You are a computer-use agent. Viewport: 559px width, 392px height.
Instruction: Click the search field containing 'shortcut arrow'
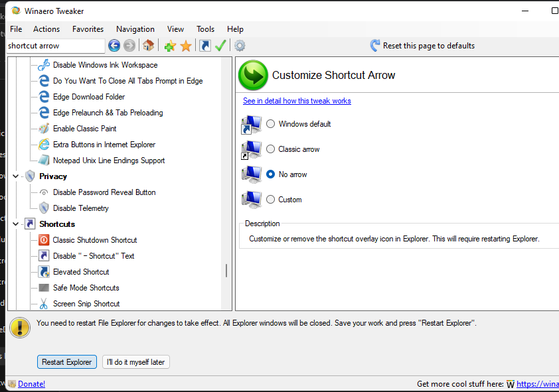tap(54, 46)
